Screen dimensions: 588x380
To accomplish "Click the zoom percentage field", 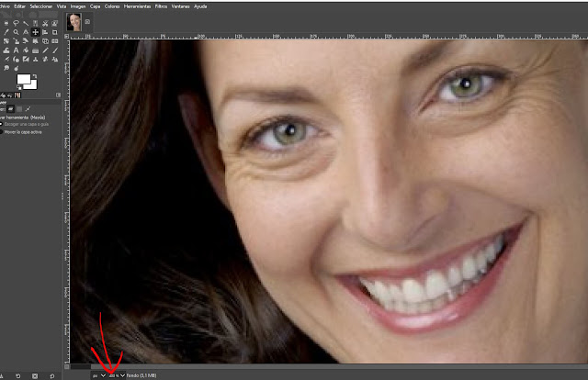I will tap(114, 375).
